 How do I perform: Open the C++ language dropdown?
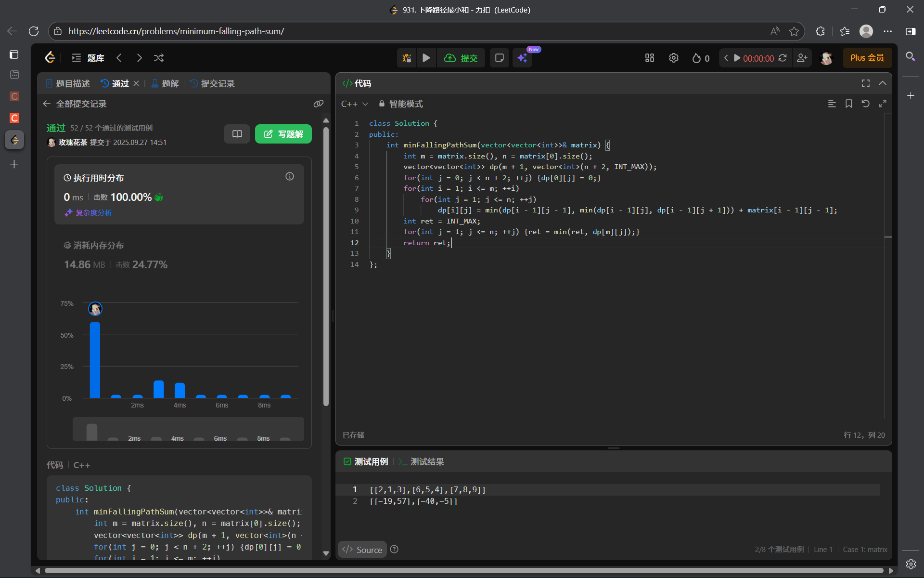click(355, 104)
